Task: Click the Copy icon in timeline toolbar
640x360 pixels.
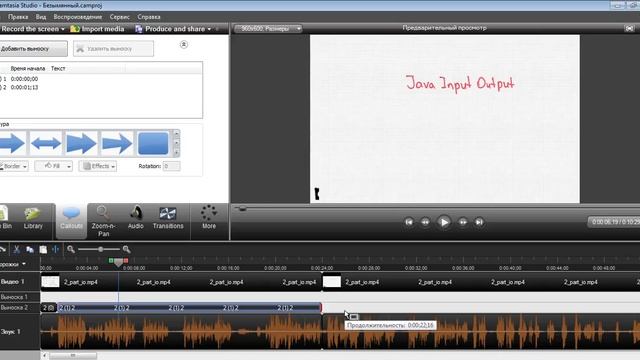Action: [x=30, y=249]
